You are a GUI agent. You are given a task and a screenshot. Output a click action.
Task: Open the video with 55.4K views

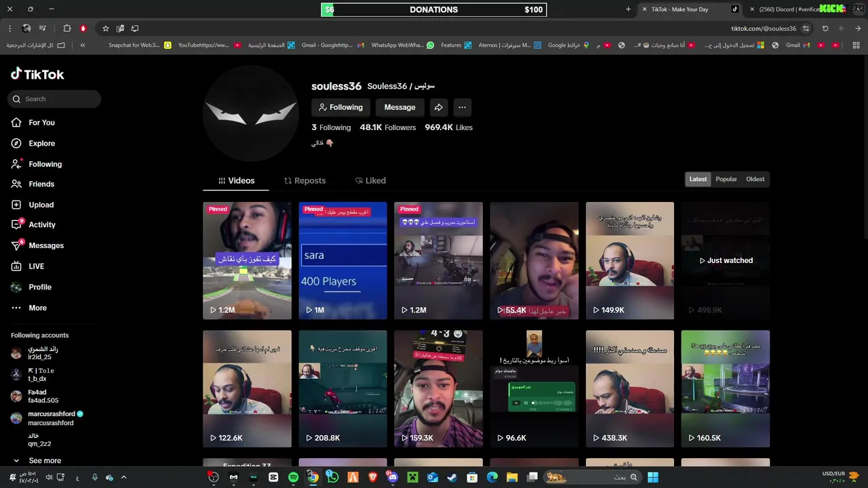coord(534,260)
